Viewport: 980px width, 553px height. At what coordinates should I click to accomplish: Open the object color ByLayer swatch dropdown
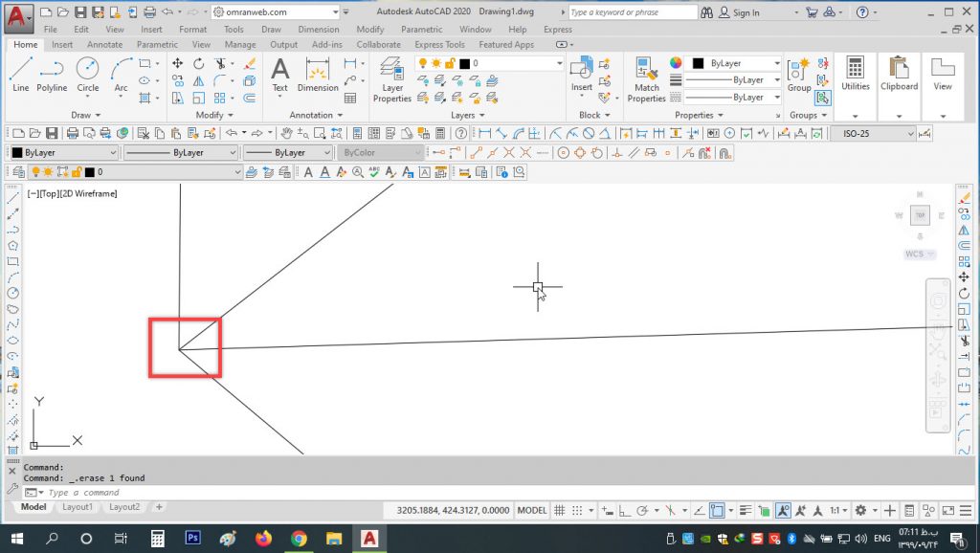[x=734, y=63]
